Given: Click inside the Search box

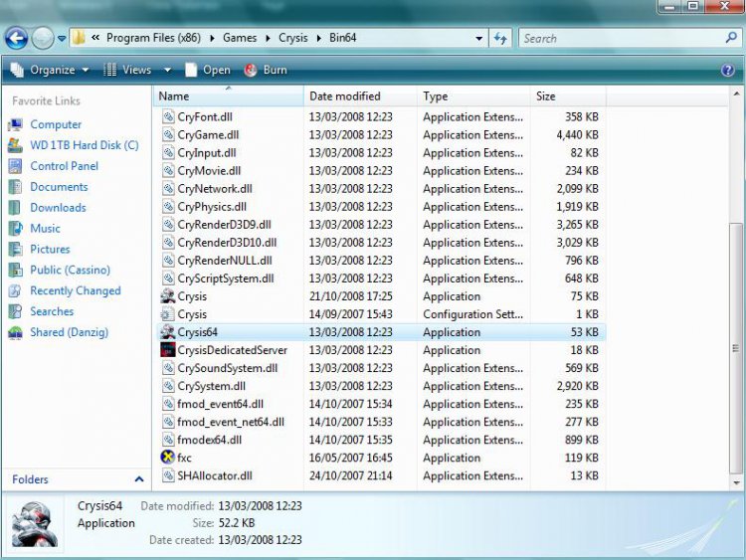Looking at the screenshot, I should [x=621, y=38].
